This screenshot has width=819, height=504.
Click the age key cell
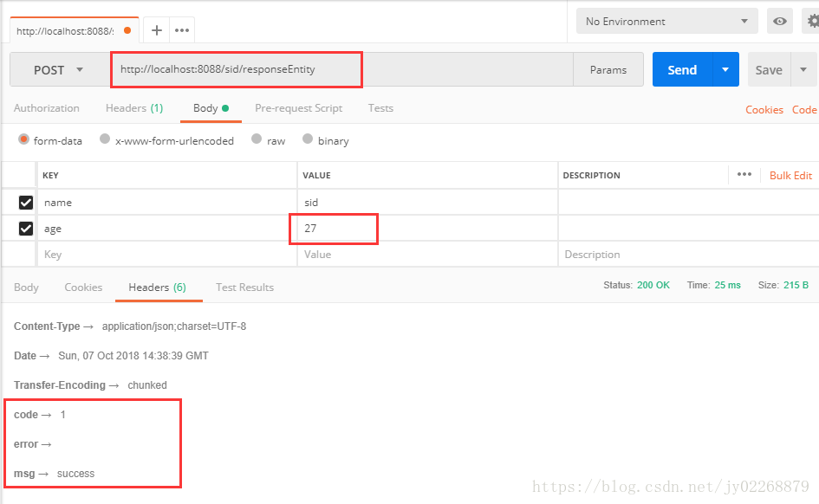[167, 229]
